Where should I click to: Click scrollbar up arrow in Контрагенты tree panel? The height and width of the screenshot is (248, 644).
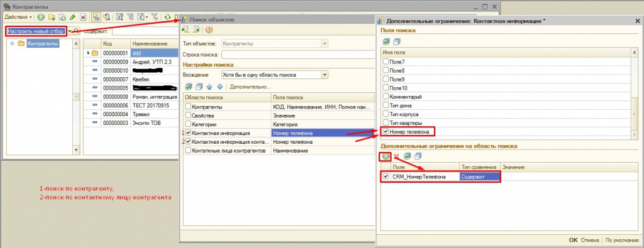[x=76, y=43]
